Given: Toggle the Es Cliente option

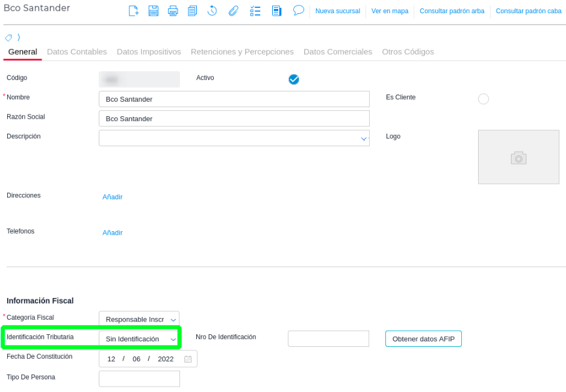Looking at the screenshot, I should click(x=483, y=99).
